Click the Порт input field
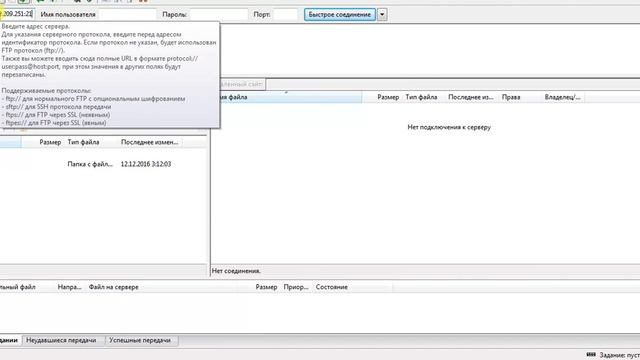The height and width of the screenshot is (360, 640). pyautogui.click(x=285, y=14)
